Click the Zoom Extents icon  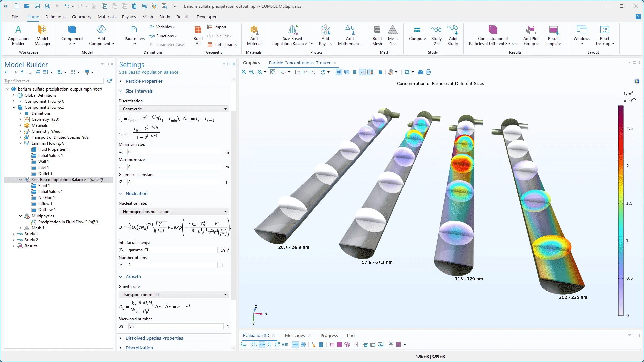click(x=273, y=72)
